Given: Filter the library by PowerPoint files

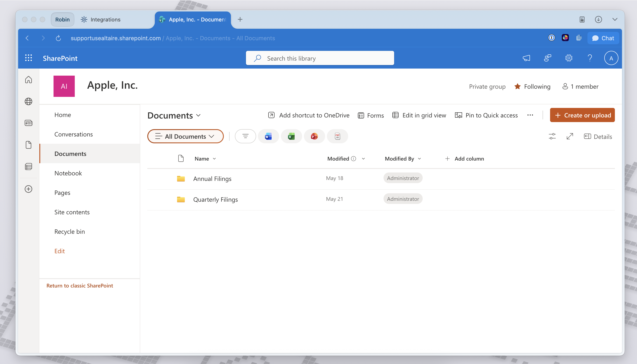Looking at the screenshot, I should coord(314,136).
